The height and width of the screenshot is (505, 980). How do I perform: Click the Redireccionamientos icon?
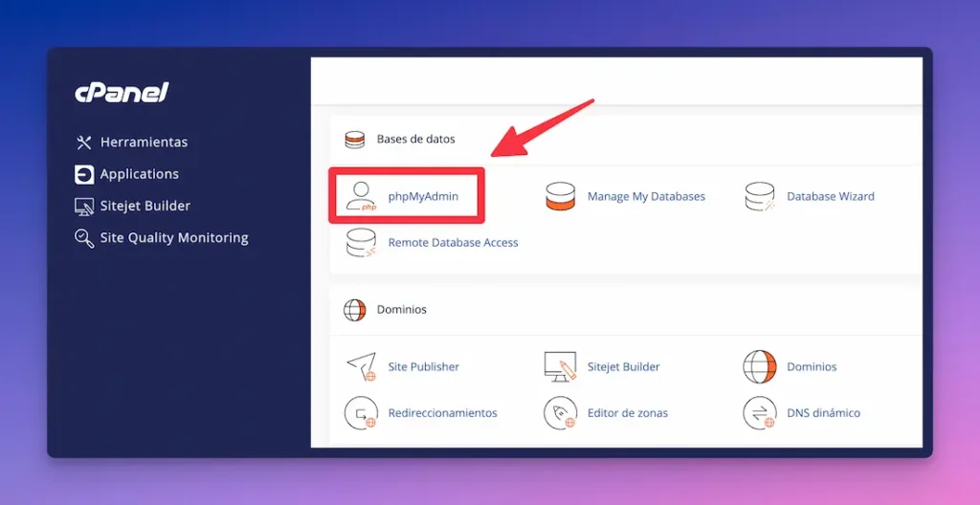(x=361, y=413)
